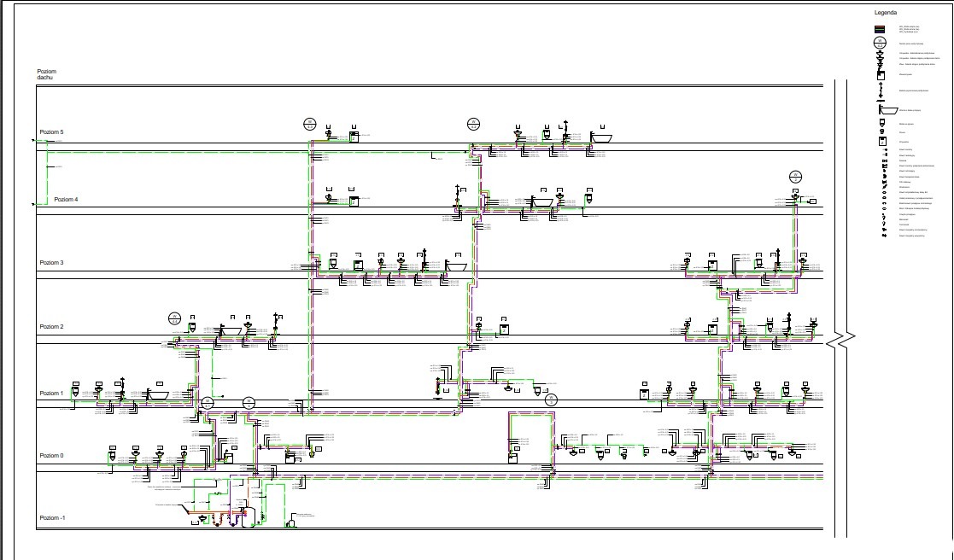Click the bathtub symbol on Poziom 1
The image size is (954, 560).
[x=159, y=394]
